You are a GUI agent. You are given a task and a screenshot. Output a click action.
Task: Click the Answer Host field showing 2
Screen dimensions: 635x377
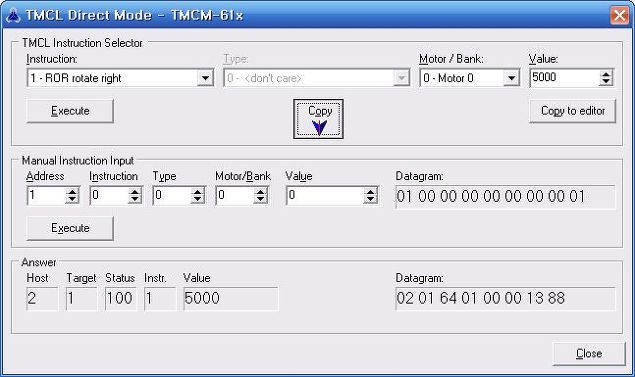(42, 299)
